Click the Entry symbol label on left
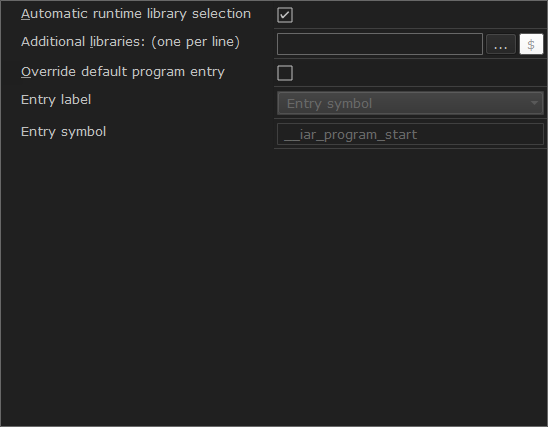This screenshot has height=427, width=548. 63,132
